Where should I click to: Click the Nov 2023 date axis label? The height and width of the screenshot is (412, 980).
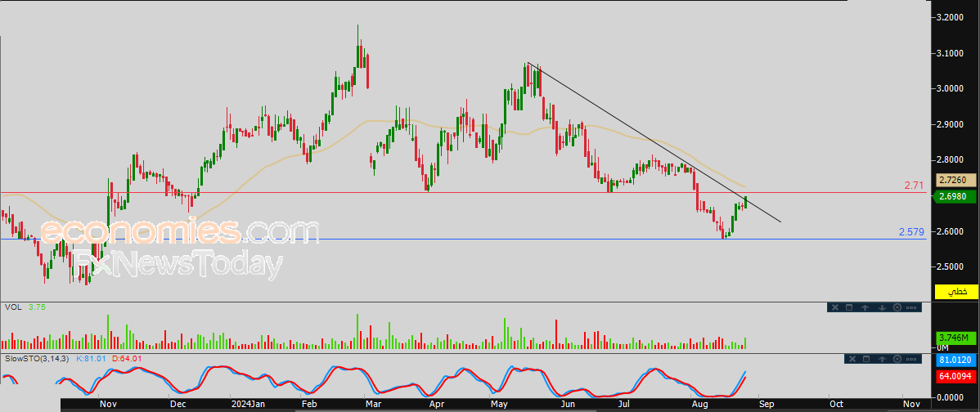109,405
